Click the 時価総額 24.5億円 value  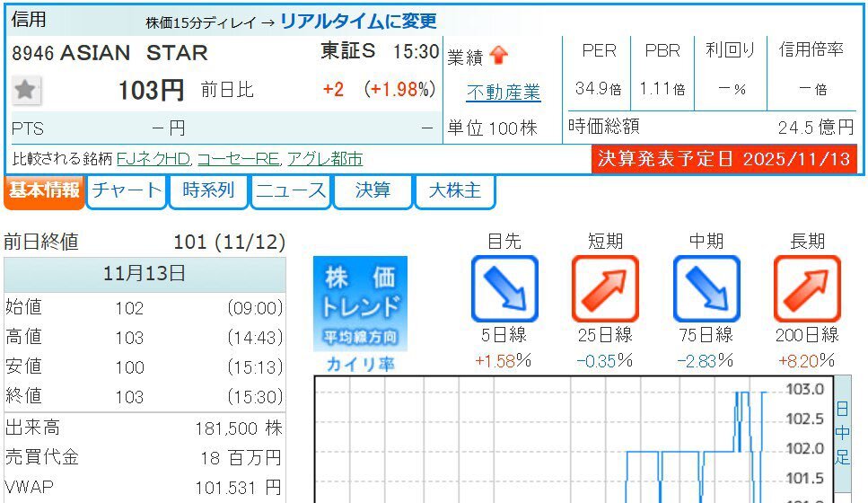pyautogui.click(x=816, y=128)
